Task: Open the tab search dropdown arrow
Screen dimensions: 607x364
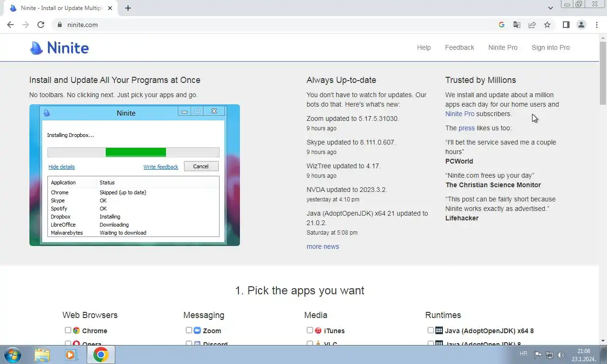Action: tap(550, 8)
